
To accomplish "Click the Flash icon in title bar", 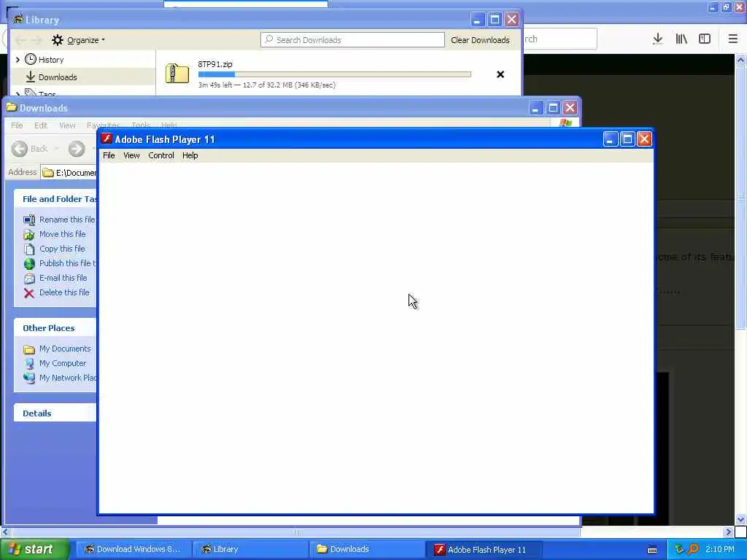I will pyautogui.click(x=107, y=139).
